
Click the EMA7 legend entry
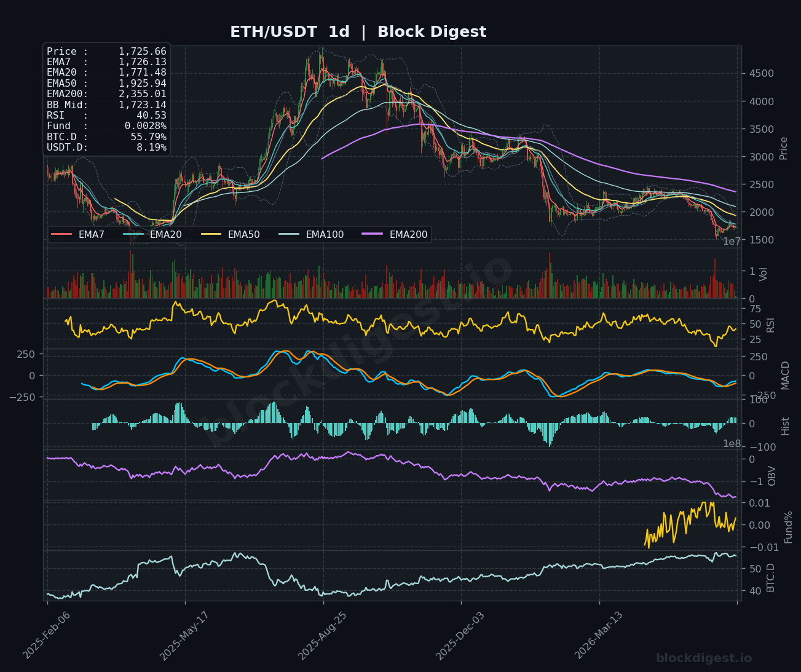pos(77,234)
